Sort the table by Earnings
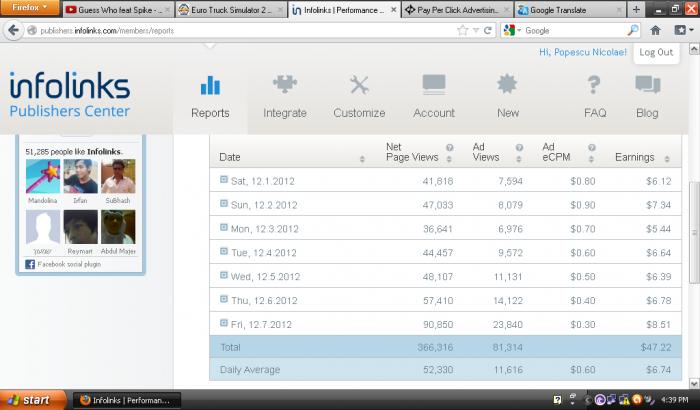The height and width of the screenshot is (410, 700). (667, 159)
